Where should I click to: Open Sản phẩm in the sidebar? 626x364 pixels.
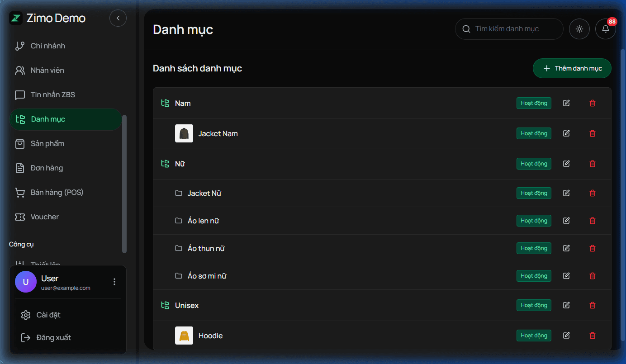pos(47,144)
